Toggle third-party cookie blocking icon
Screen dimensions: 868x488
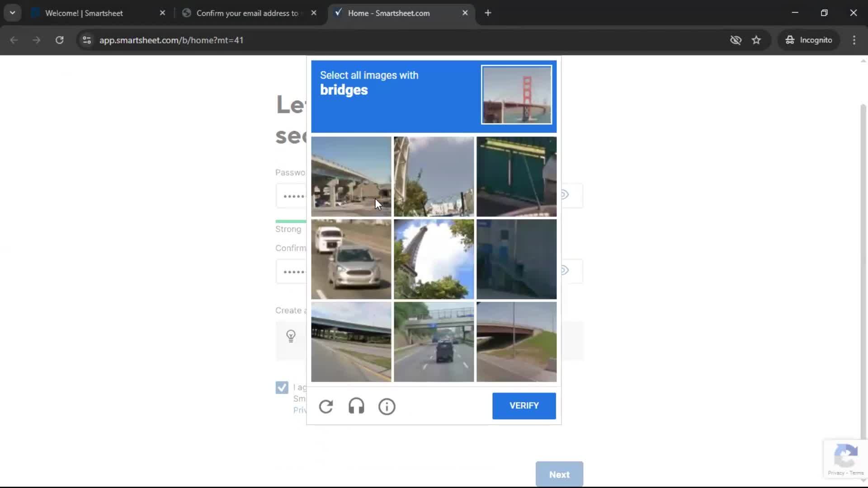coord(736,40)
